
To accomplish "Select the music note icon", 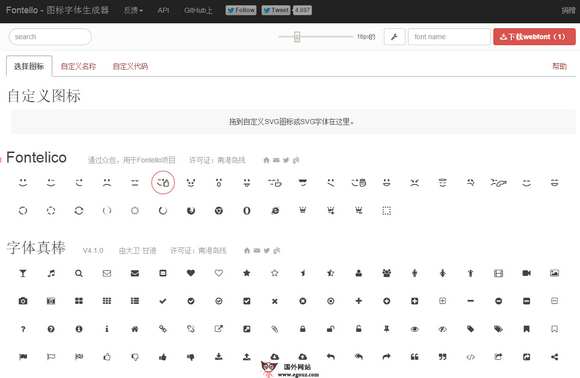I will (51, 273).
